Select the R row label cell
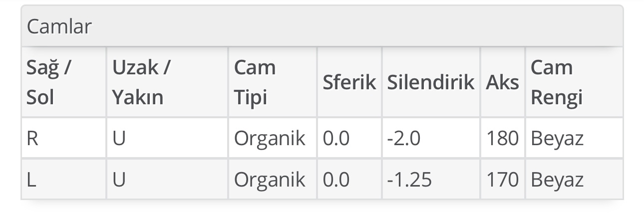Screen dimensions: 644x215 32,138
